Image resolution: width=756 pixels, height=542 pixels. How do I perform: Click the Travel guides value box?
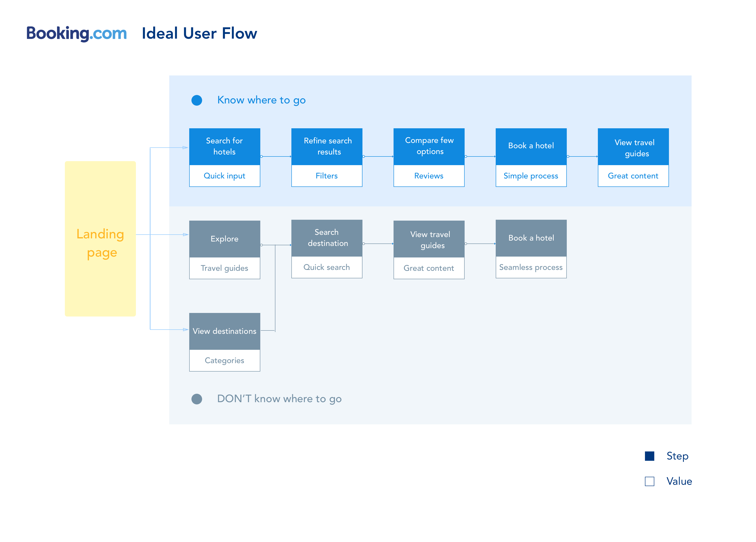225,268
